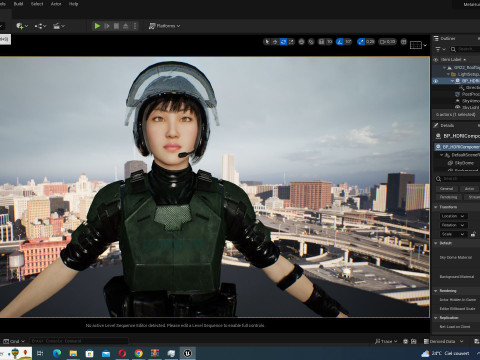Viewport: 480px width, 360px height.
Task: Open the Outliner filter options
Action: pos(441,49)
